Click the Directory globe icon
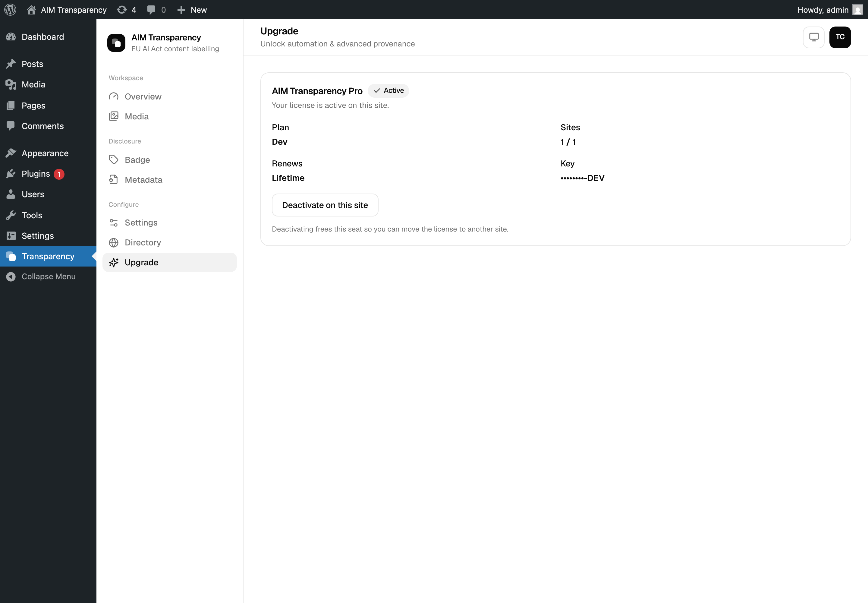Viewport: 868px width, 603px height. pos(114,243)
